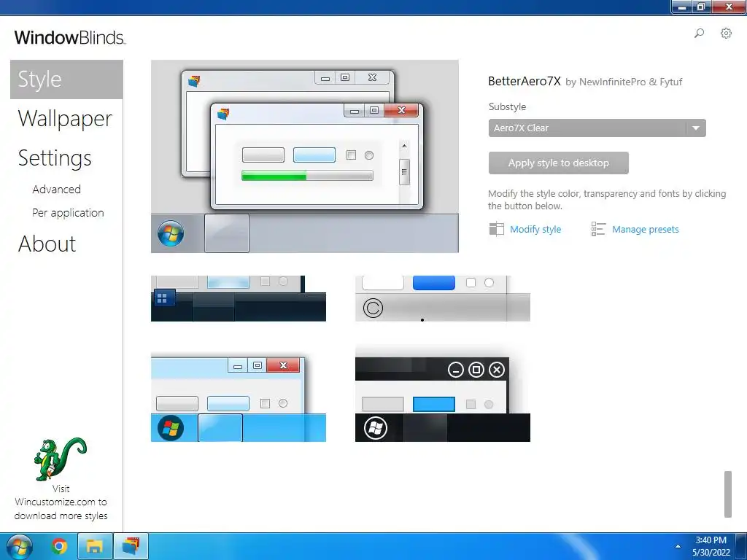Select the BetterAero7X large preview thumbnail
This screenshot has width=747, height=560.
(304, 156)
